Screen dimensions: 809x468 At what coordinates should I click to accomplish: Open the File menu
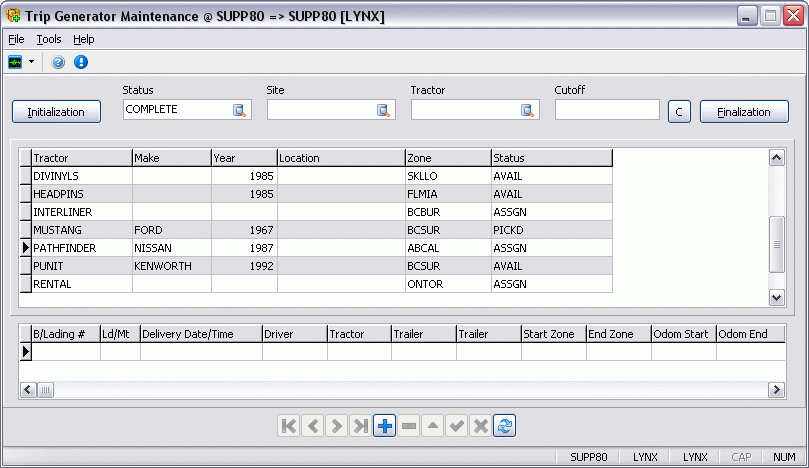[x=16, y=39]
